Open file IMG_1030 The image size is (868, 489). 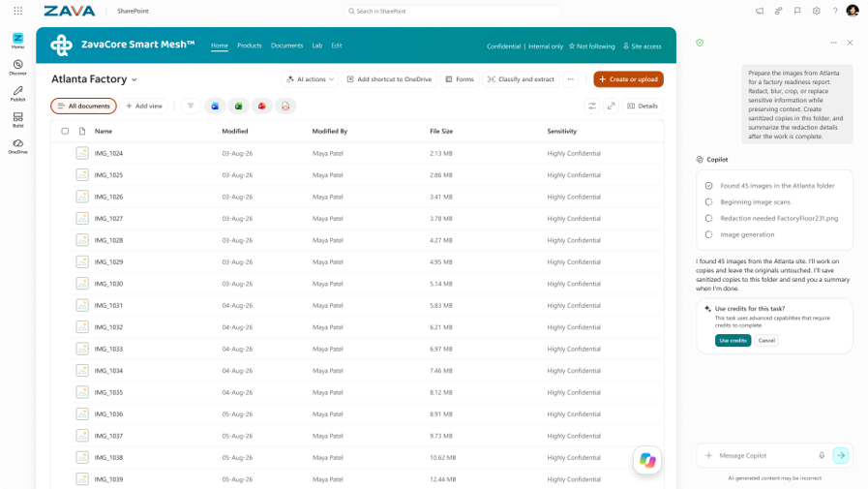pos(108,284)
